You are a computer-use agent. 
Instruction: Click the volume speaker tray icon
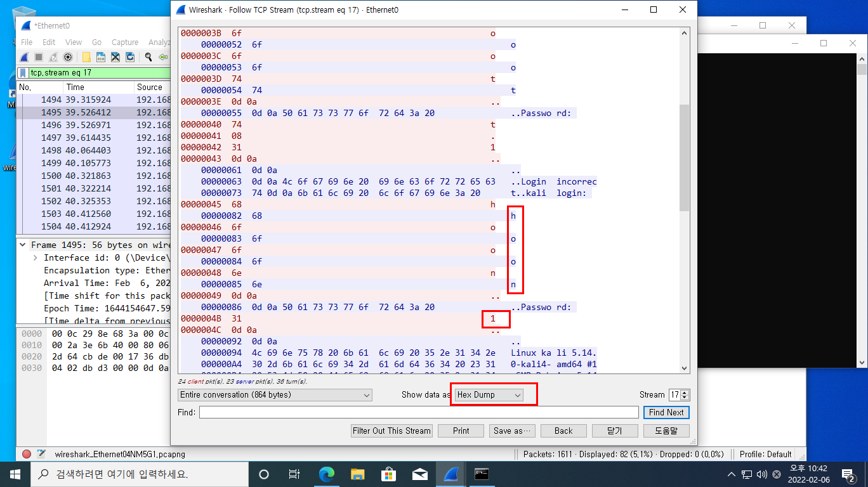tap(762, 474)
